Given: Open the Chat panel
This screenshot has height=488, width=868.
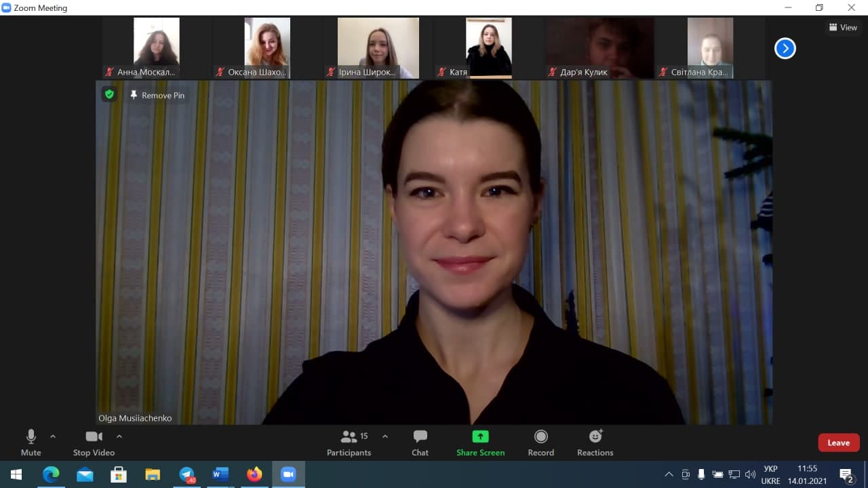Looking at the screenshot, I should [420, 443].
